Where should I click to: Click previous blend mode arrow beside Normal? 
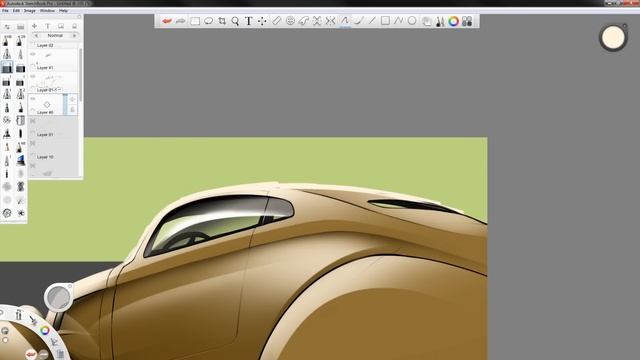pos(36,36)
